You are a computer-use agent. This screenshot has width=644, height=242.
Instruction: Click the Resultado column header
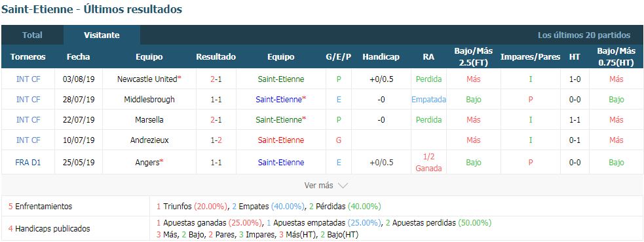(216, 57)
